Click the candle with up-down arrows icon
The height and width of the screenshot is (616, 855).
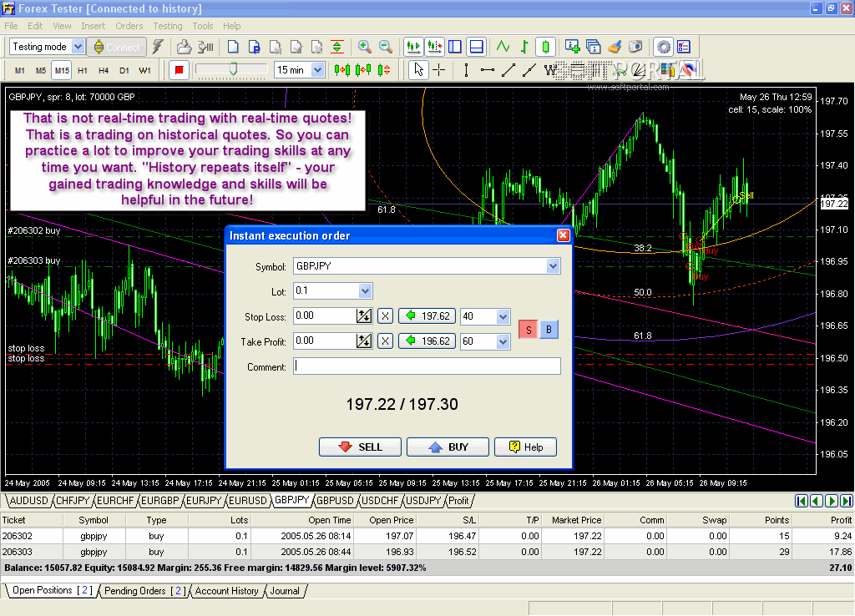click(x=384, y=70)
